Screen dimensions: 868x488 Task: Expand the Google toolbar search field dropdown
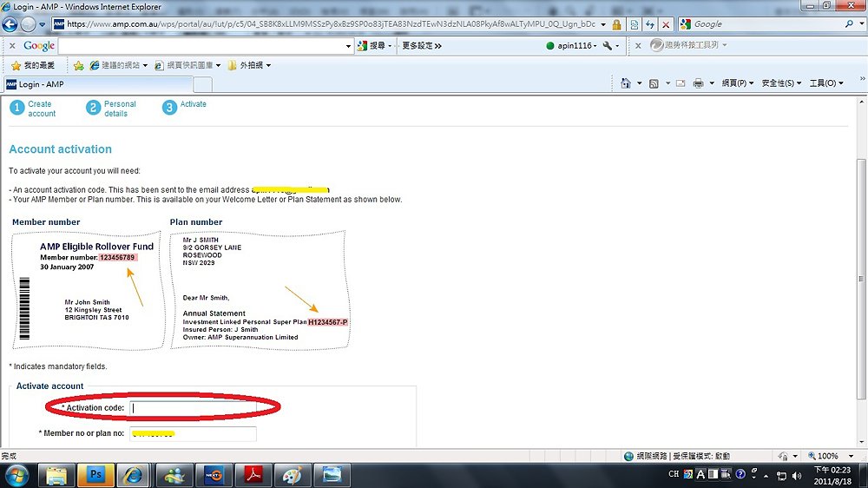point(348,46)
